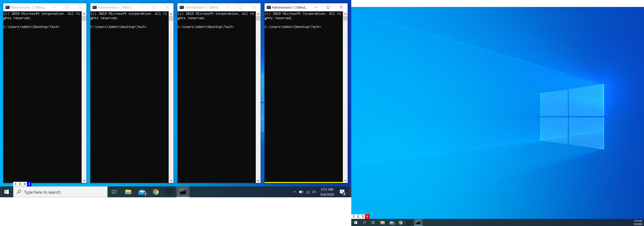
Task: Click Task View icon beside the search box
Action: point(114,192)
